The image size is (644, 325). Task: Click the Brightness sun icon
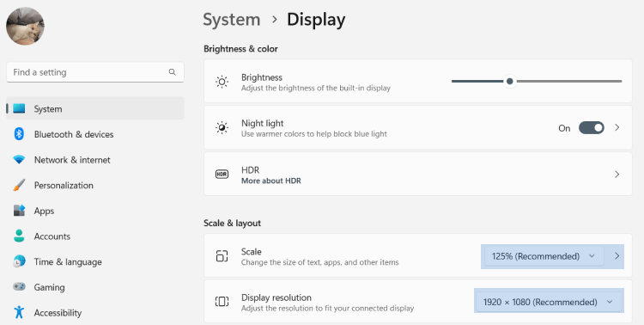[x=222, y=82]
